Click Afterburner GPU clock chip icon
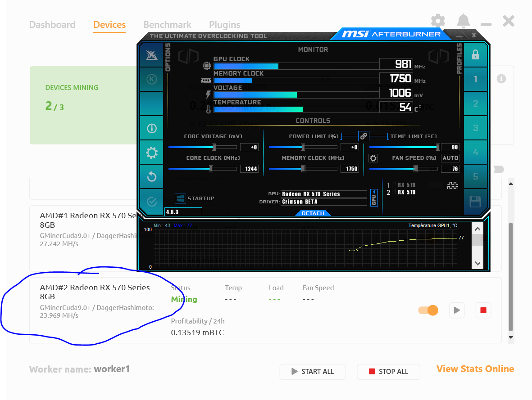 (x=207, y=66)
